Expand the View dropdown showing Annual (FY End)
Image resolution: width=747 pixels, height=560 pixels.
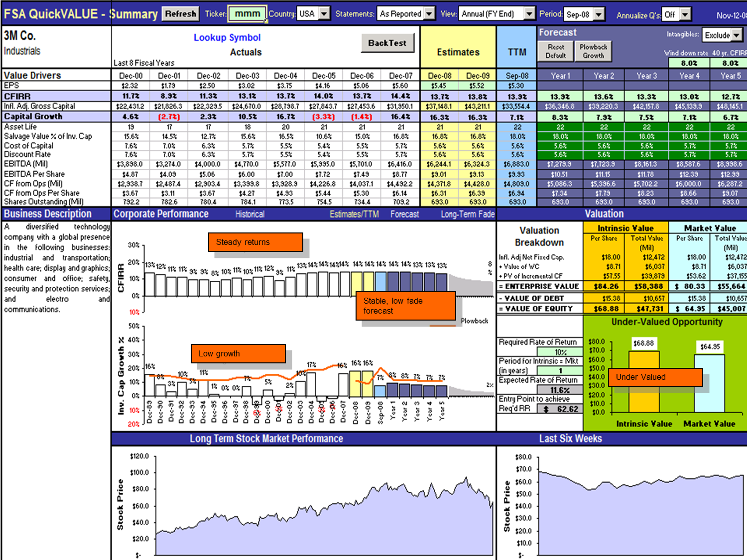(530, 13)
